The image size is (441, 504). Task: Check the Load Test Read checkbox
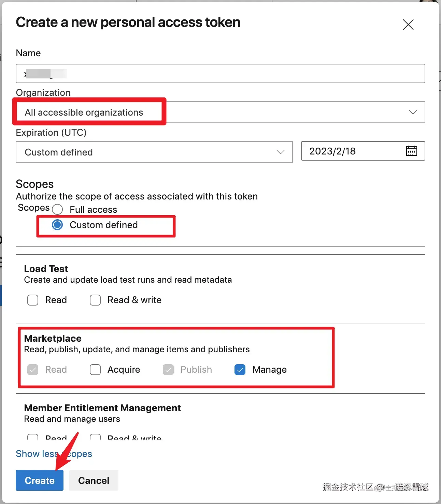click(33, 300)
